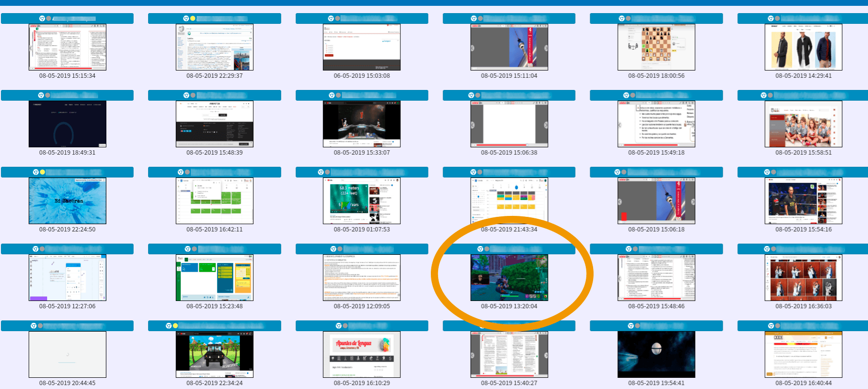The width and height of the screenshot is (868, 389).
Task: Click Chrome icon above 08-05-2019 15:33:07 thumbnail
Action: point(332,95)
